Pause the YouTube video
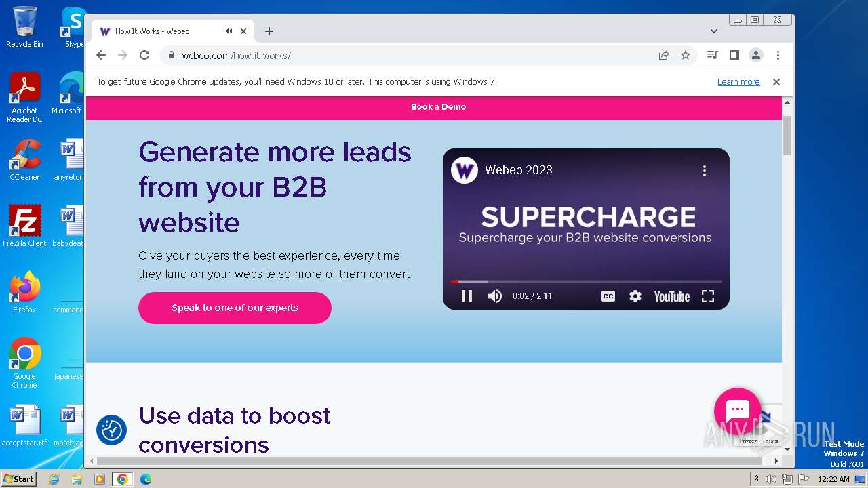868x488 pixels. coord(467,296)
